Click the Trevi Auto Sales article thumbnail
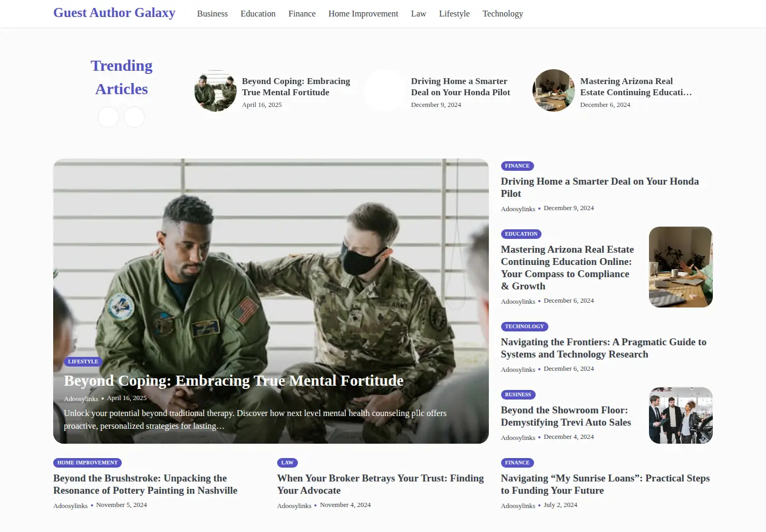This screenshot has height=532, width=766. click(681, 415)
